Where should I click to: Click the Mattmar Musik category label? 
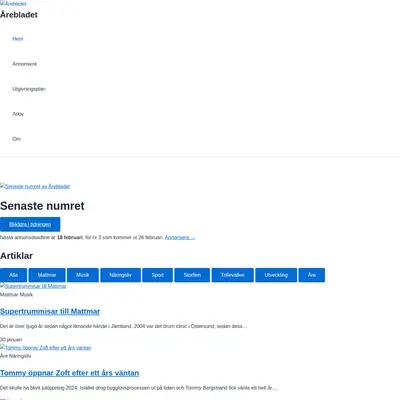click(16, 295)
